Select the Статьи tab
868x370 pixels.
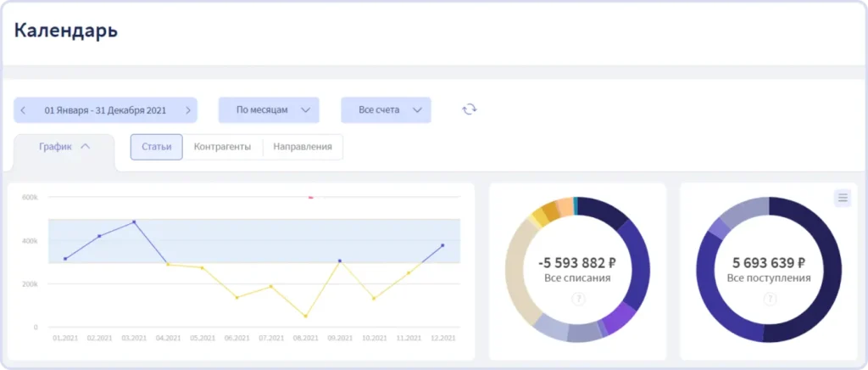157,148
